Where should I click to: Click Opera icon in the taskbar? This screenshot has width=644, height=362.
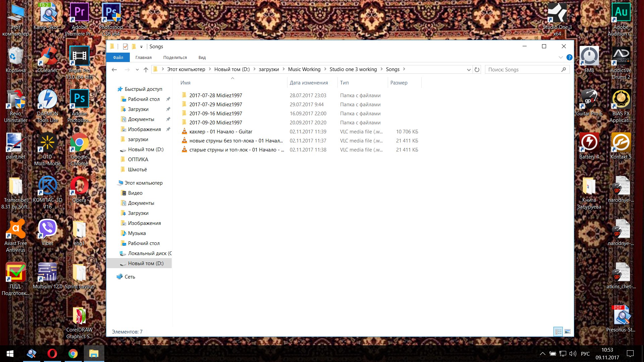click(x=52, y=354)
